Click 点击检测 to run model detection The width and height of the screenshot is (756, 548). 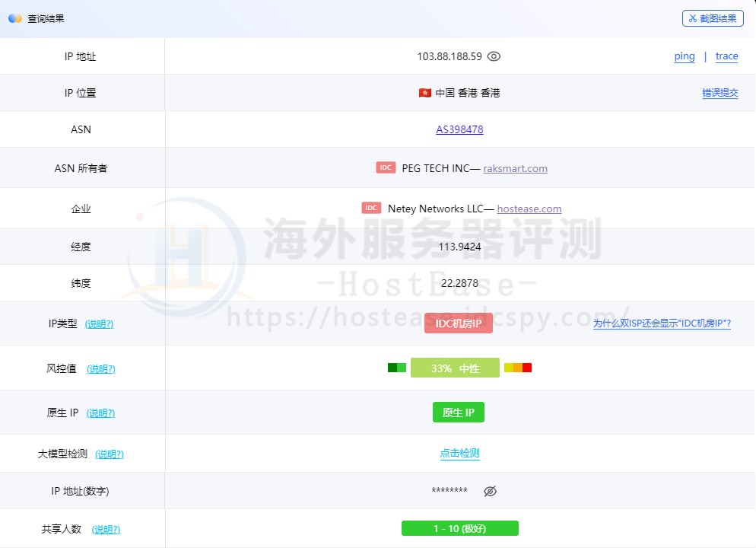coord(459,454)
